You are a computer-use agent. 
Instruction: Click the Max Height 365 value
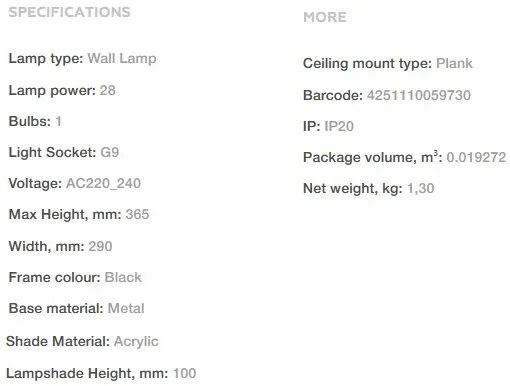pyautogui.click(x=137, y=214)
